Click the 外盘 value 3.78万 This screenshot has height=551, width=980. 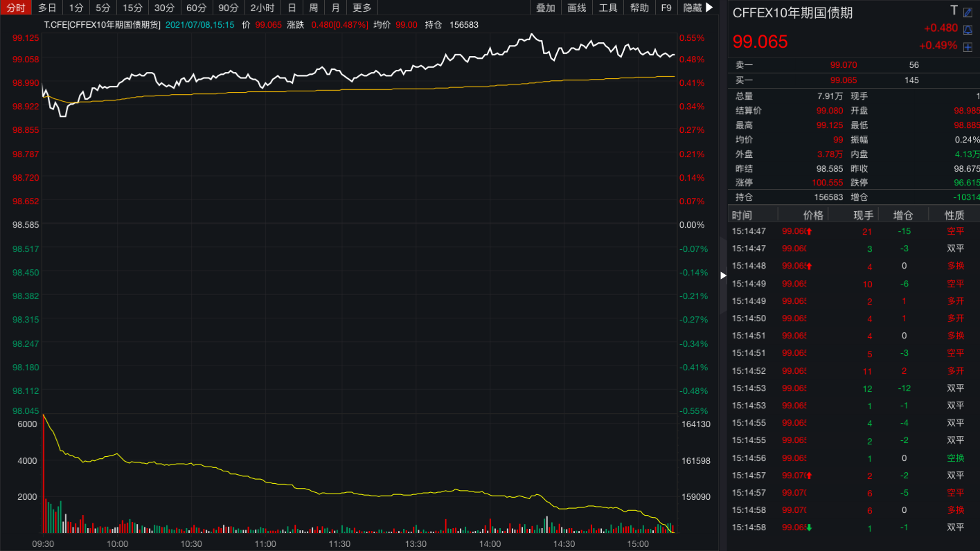[830, 154]
